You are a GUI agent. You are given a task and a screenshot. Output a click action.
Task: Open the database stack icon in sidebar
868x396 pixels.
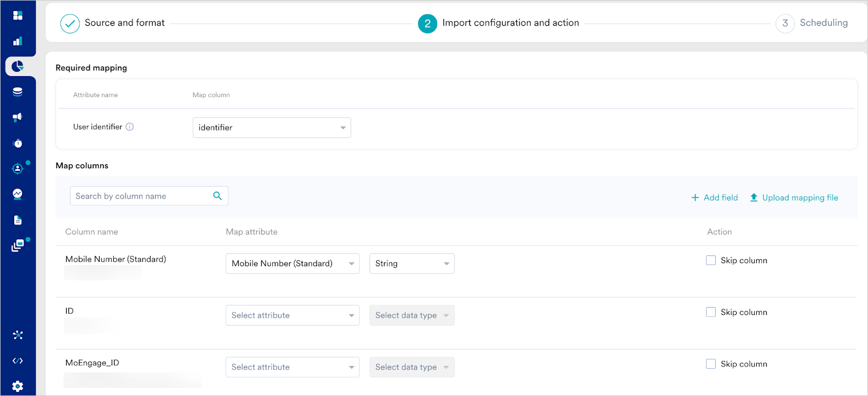18,91
